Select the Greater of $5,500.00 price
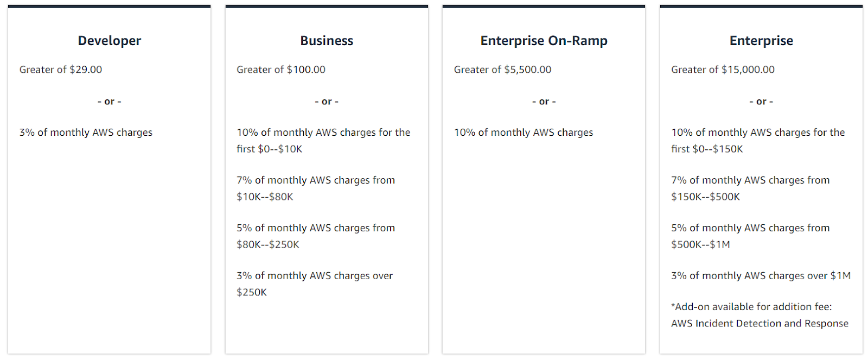This screenshot has height=359, width=868. coord(502,70)
